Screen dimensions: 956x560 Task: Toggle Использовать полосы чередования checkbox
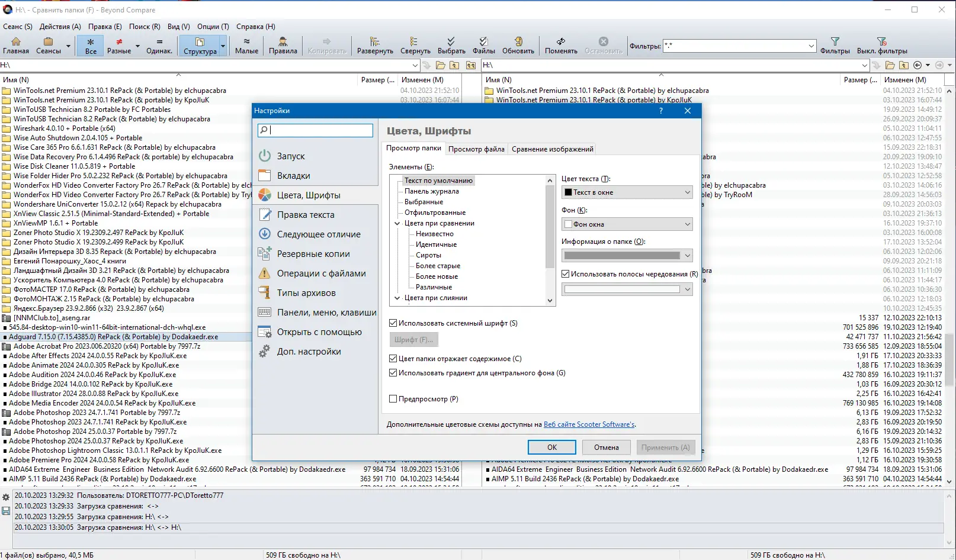pos(566,274)
